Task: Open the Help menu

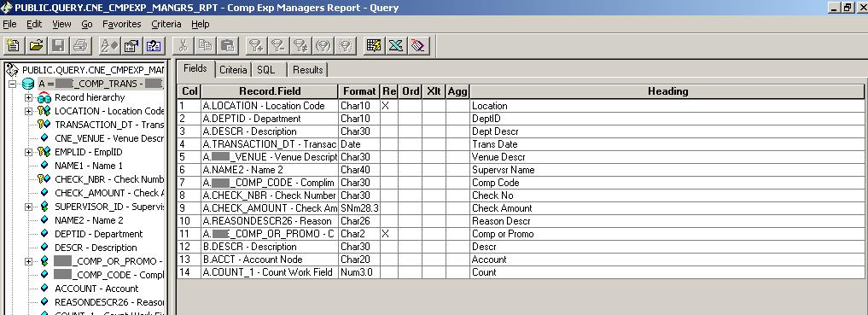Action: click(x=201, y=24)
